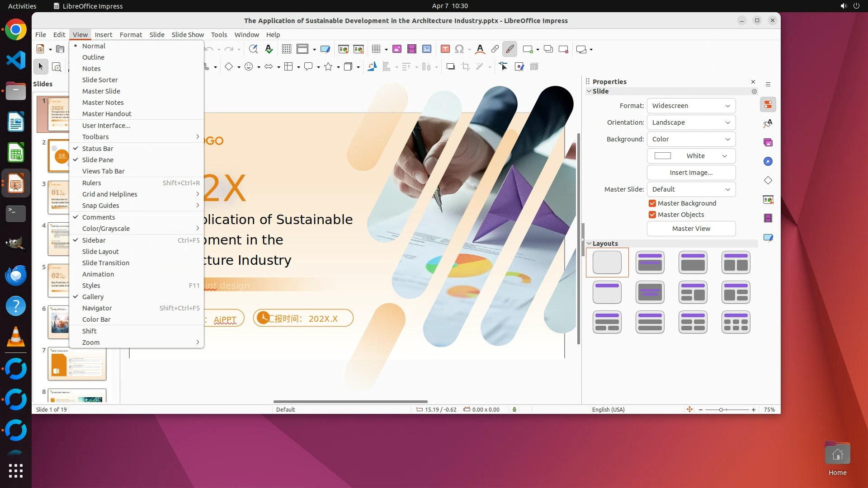Open the Fontwork text icon

coord(480,49)
